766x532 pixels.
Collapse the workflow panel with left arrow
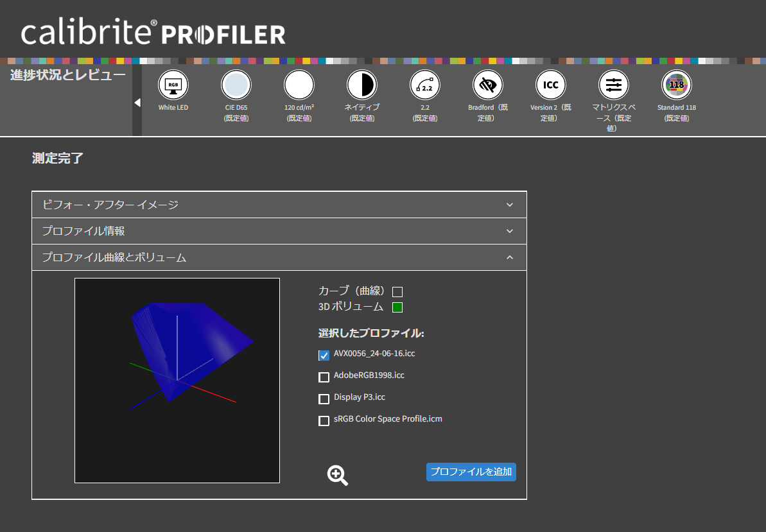click(137, 103)
